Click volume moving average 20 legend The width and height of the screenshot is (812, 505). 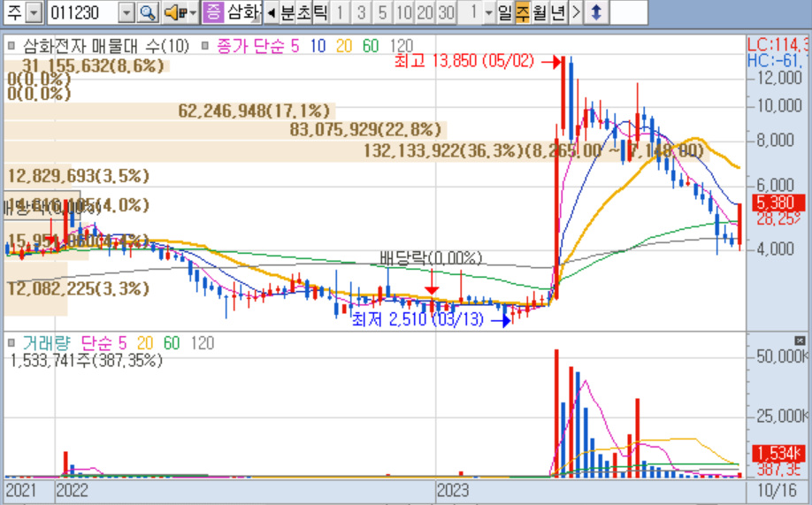[x=145, y=343]
